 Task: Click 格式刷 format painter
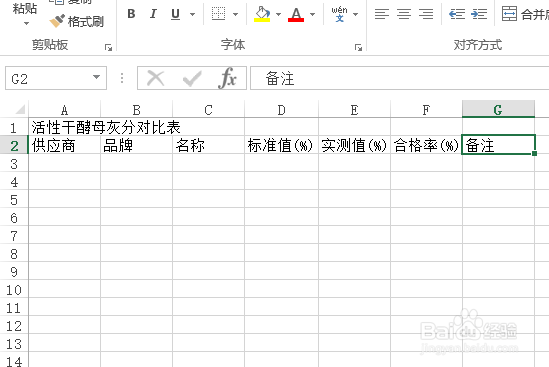coord(77,21)
